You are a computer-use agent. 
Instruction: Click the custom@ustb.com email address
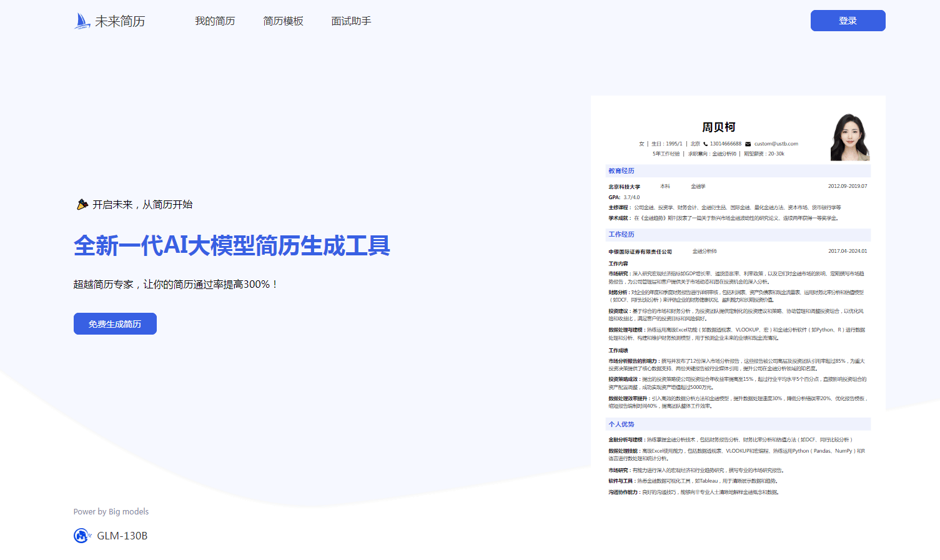[x=776, y=144]
